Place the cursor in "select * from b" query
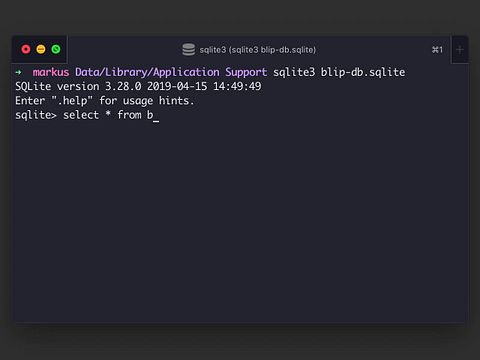This screenshot has width=480, height=360. [108, 115]
